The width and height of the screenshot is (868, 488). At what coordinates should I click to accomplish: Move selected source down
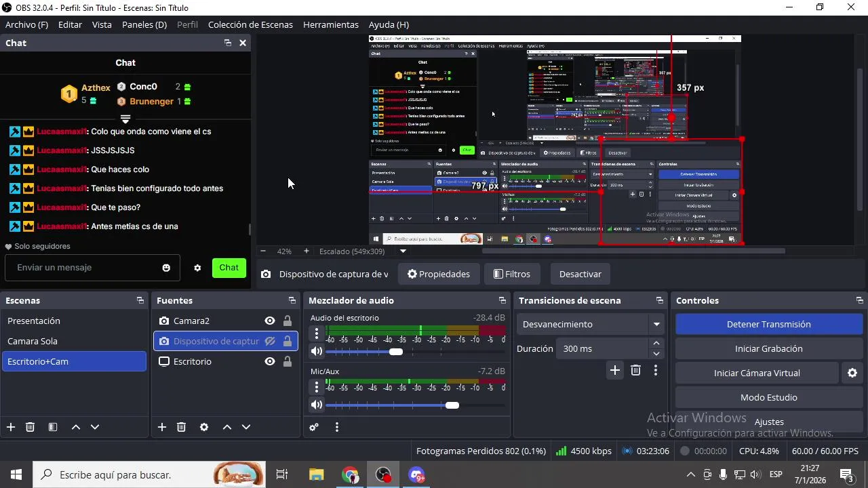point(246,427)
